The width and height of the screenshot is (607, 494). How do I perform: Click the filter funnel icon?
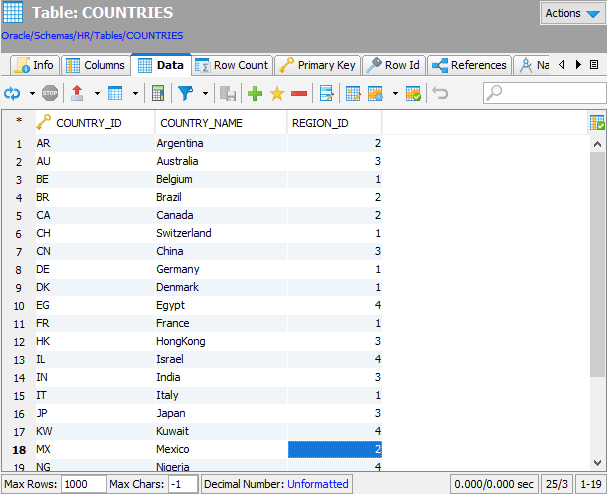click(x=186, y=93)
